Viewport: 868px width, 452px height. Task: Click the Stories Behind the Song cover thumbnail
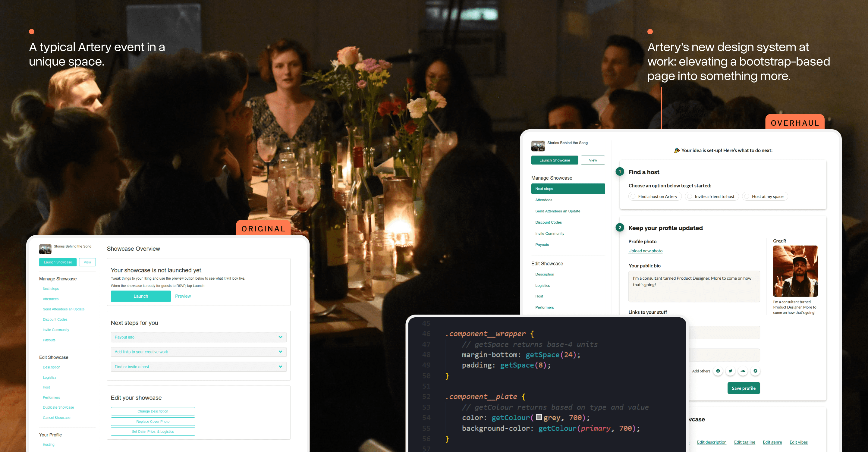tap(537, 146)
